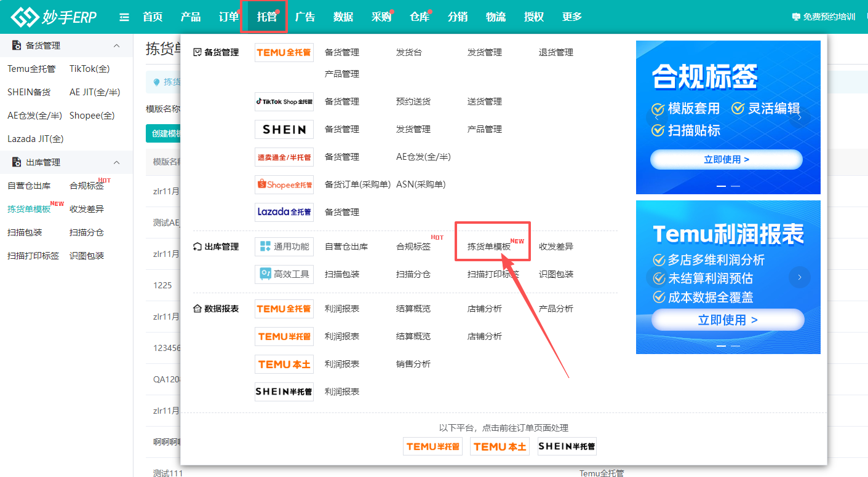Open TEMU全托管 logo in 数据报表 section
Viewport: 868px width, 477px height.
click(284, 309)
